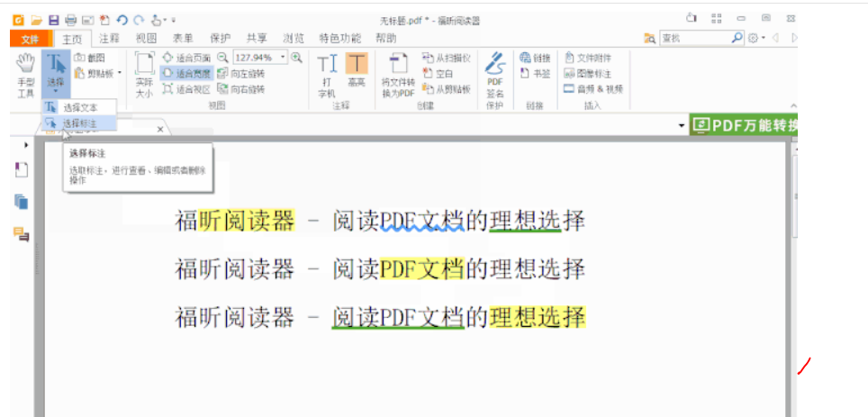Switch to the 浏览 ribbon tab
This screenshot has height=417, width=868.
[294, 38]
